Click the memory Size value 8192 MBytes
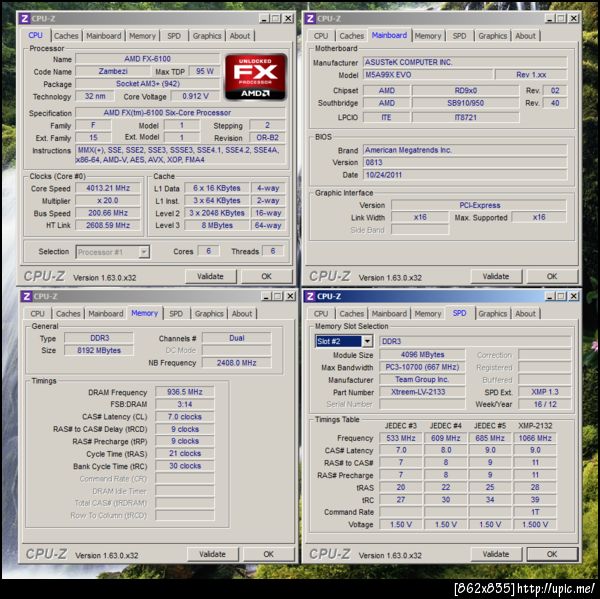The image size is (600, 599). coord(99,351)
